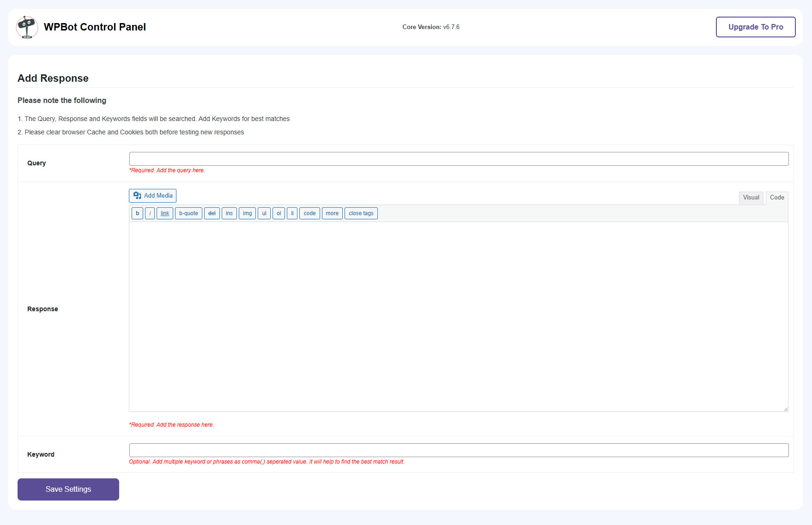812x525 pixels.
Task: Open Add Media uploader
Action: pos(152,196)
